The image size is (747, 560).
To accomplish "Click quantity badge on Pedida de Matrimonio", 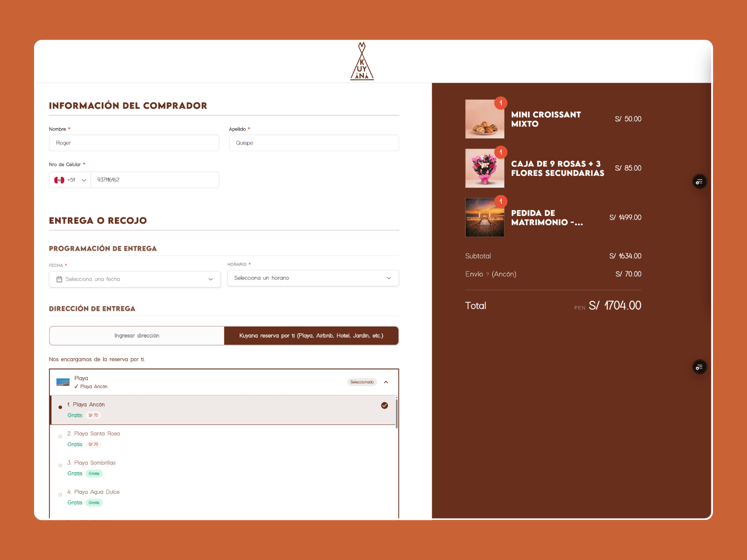I will [500, 201].
